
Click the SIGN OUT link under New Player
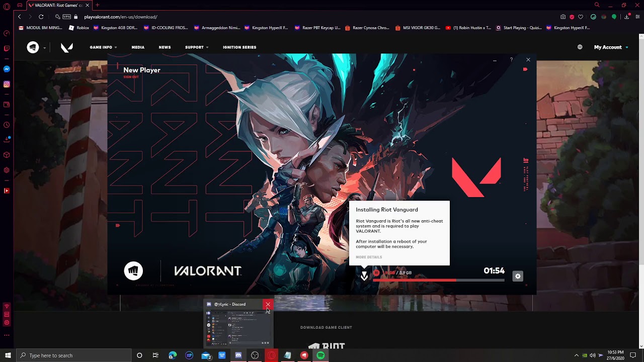(x=131, y=77)
